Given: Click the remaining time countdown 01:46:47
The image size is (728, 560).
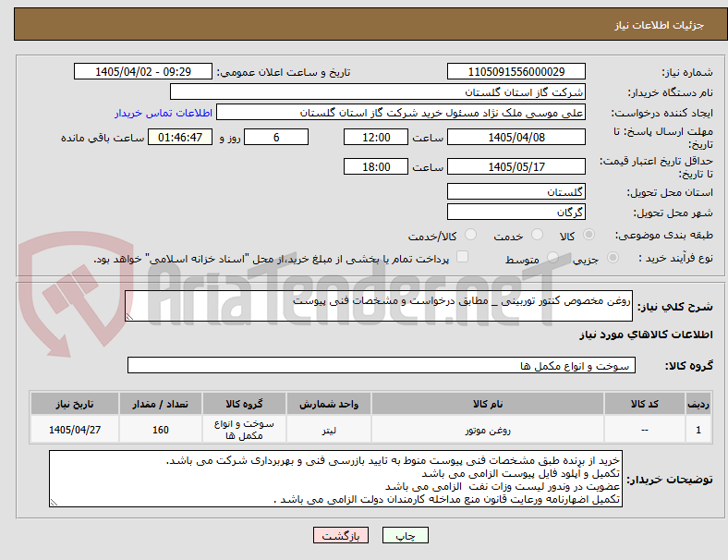Looking at the screenshot, I should pos(180,138).
